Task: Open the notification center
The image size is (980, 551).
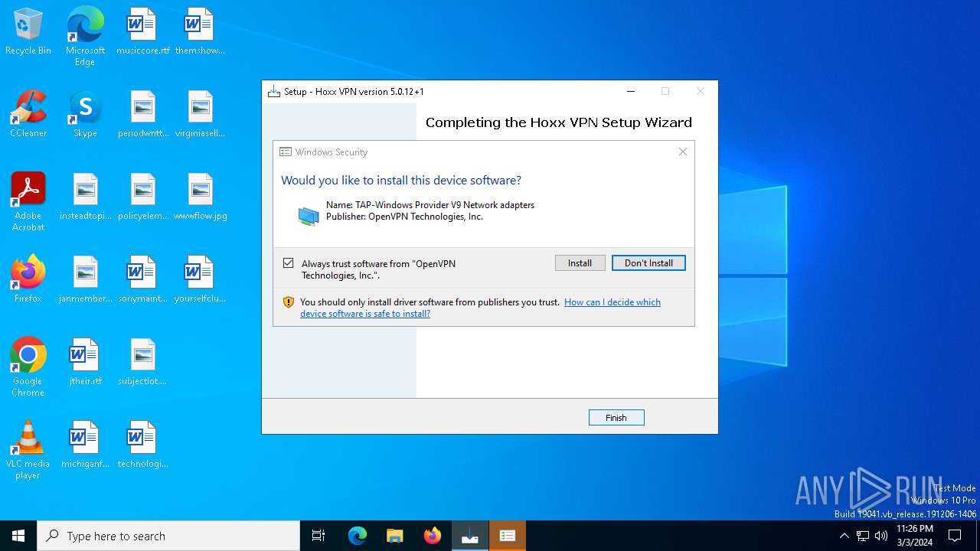Action: tap(955, 536)
